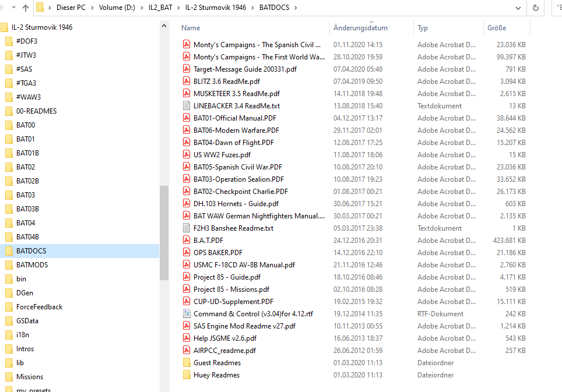Select BAT04-Dawn of Flight.PDF
Image resolution: width=562 pixels, height=392 pixels.
[234, 143]
